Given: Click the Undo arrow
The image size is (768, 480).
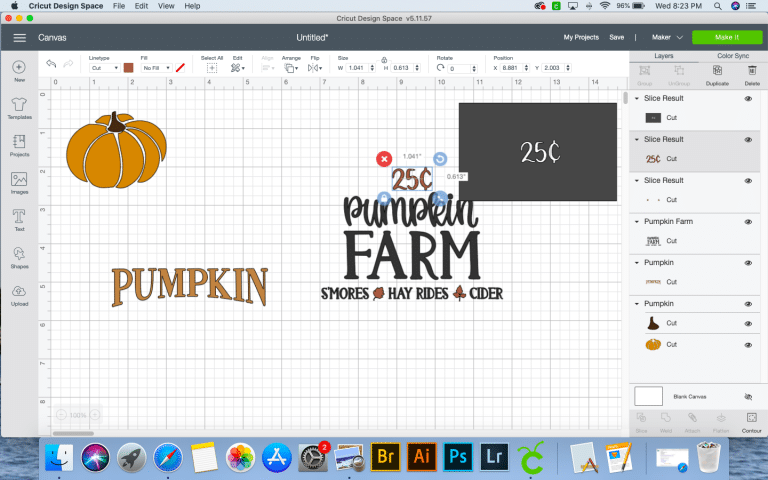Looking at the screenshot, I should 51,64.
